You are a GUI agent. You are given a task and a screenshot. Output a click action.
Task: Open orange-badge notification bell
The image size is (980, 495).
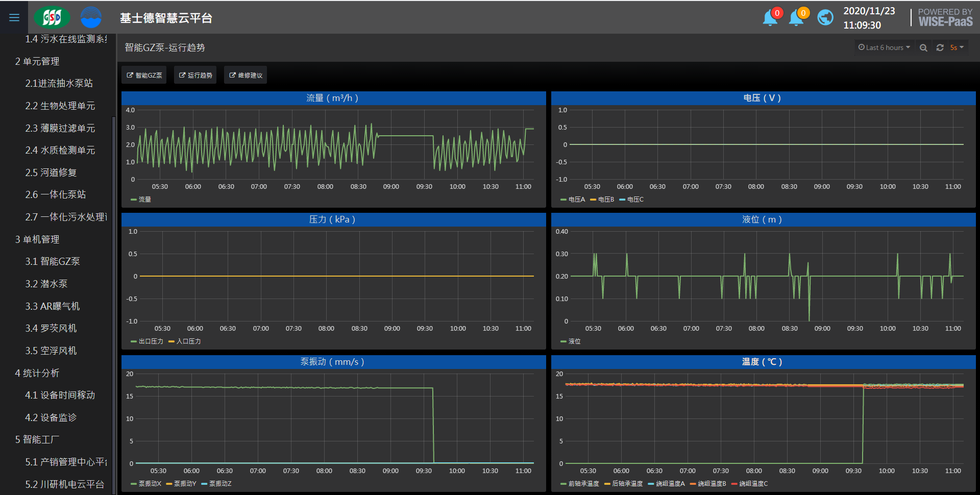pos(796,18)
